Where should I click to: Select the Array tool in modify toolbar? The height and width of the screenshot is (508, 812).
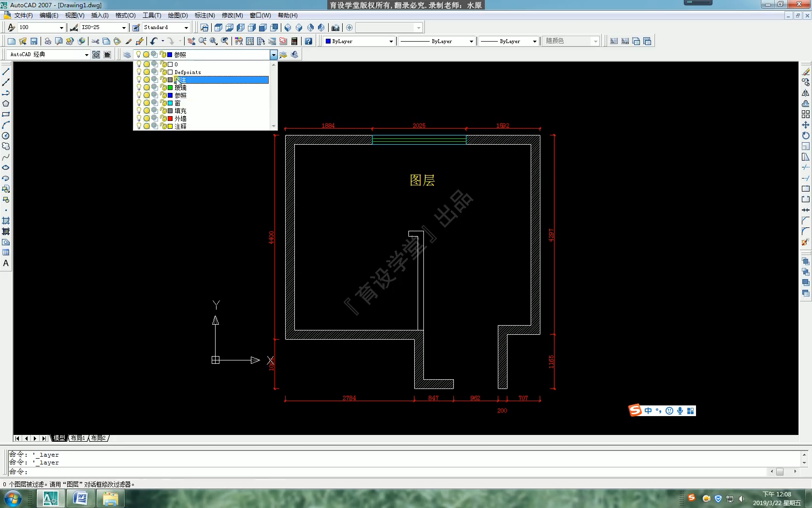click(x=805, y=114)
